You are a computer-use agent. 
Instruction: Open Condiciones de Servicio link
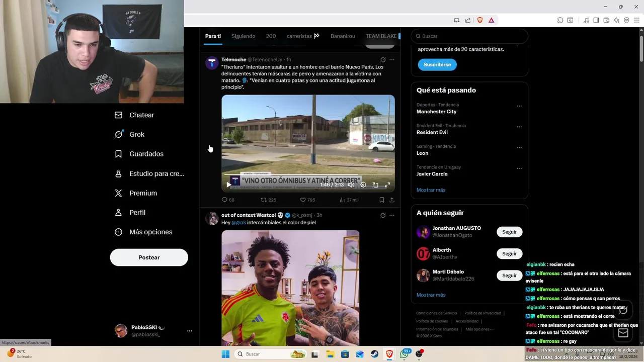tap(437, 313)
